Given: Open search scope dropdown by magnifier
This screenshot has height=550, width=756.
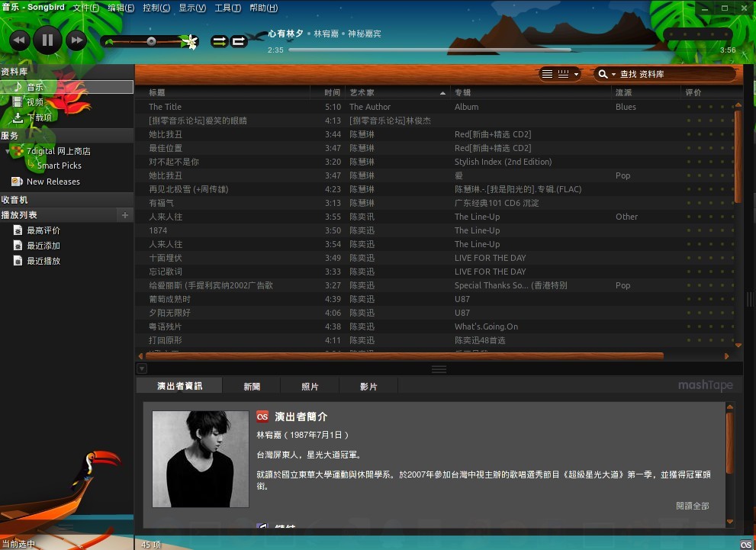Looking at the screenshot, I should (x=606, y=74).
